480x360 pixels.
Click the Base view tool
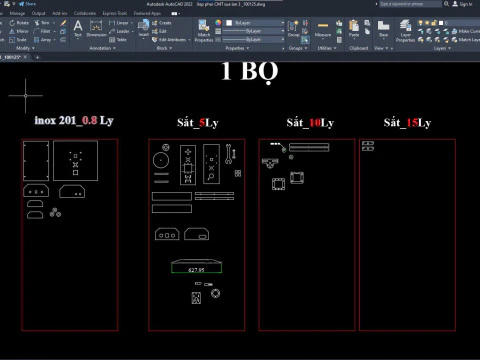[x=383, y=28]
